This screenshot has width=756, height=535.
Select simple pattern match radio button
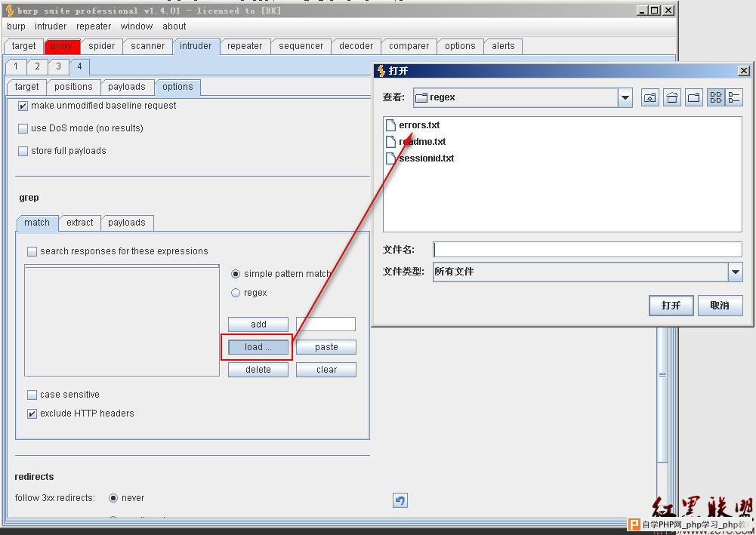click(x=236, y=274)
